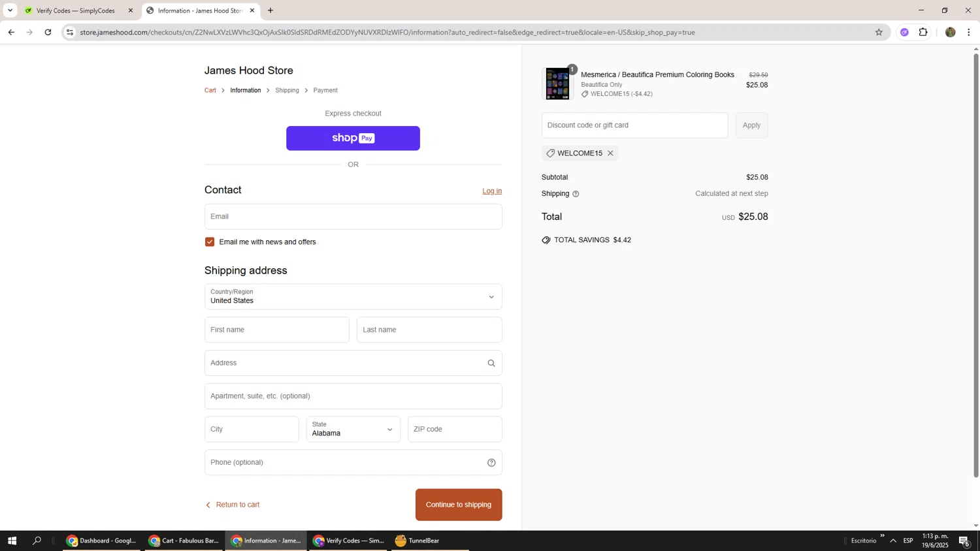The height and width of the screenshot is (551, 980).
Task: Click the coloring book product thumbnail
Action: [x=558, y=84]
